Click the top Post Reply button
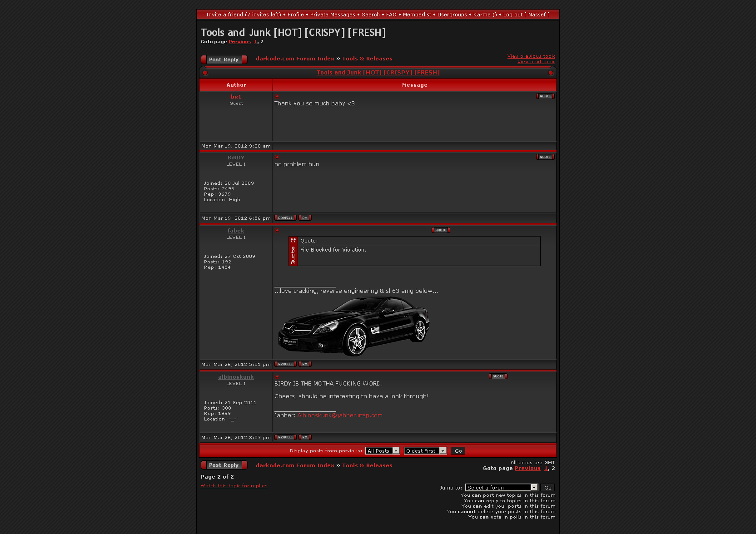 click(x=224, y=59)
